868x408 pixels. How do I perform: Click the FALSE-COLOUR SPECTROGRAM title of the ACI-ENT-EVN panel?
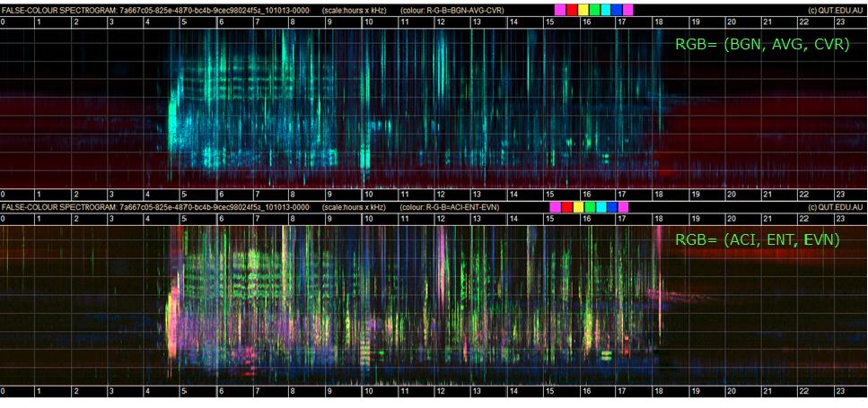click(155, 207)
